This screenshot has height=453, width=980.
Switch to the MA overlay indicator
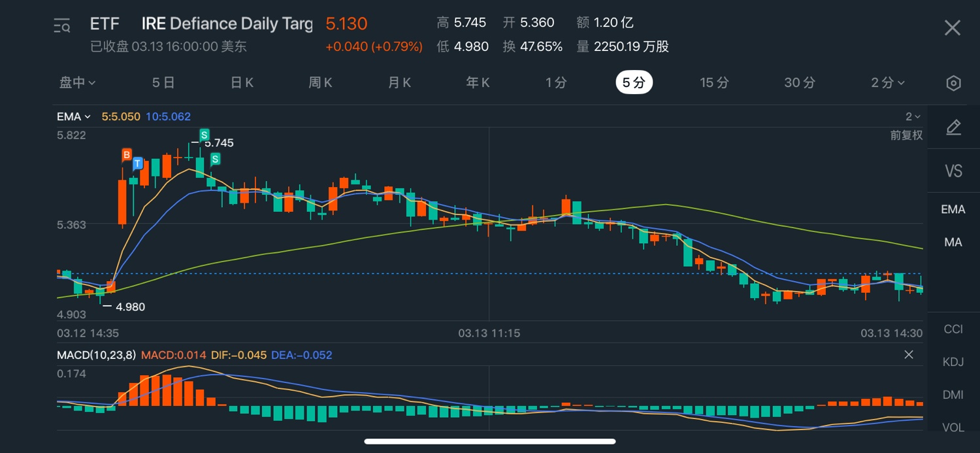[x=953, y=243]
